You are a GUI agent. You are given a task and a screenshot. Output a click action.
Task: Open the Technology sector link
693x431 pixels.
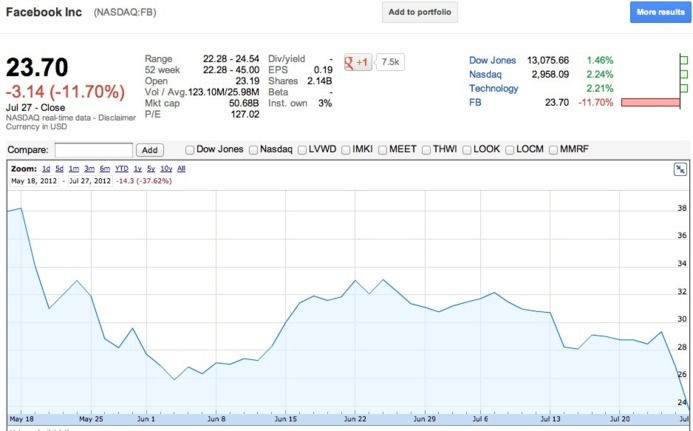click(x=494, y=88)
